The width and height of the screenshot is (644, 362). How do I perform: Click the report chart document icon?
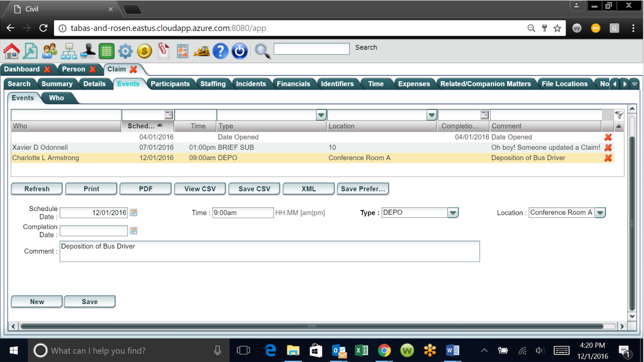click(x=182, y=51)
